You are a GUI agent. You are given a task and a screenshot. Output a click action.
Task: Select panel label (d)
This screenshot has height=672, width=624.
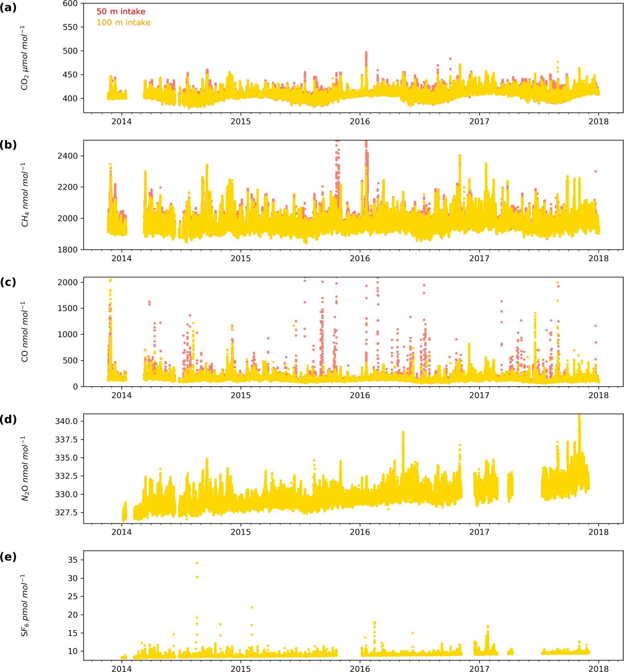[x=8, y=419]
